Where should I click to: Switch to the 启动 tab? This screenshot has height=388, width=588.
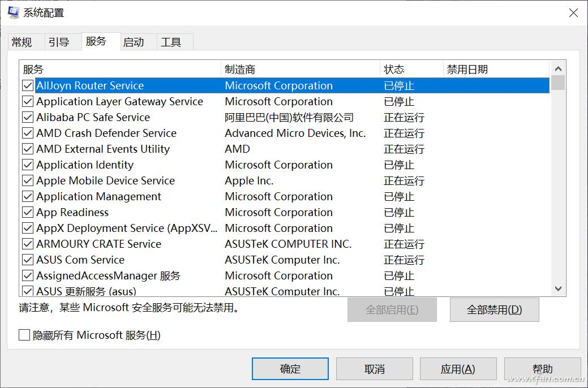pos(136,41)
